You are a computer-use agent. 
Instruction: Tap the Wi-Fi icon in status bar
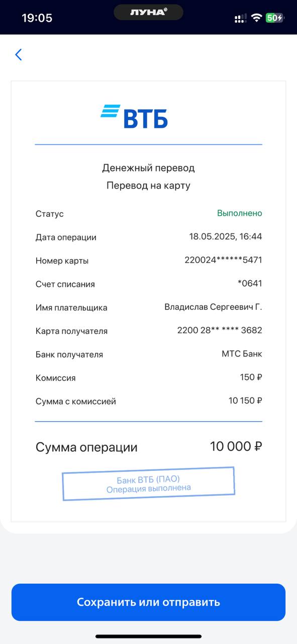tap(257, 18)
